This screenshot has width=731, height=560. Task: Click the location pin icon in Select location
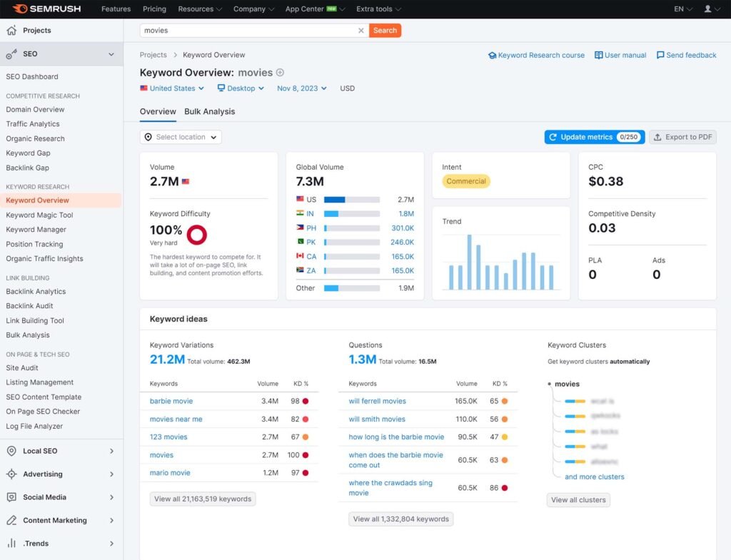click(148, 137)
